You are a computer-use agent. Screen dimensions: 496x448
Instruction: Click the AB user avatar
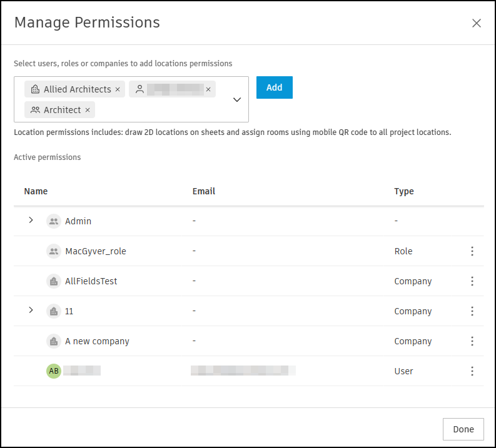click(54, 371)
